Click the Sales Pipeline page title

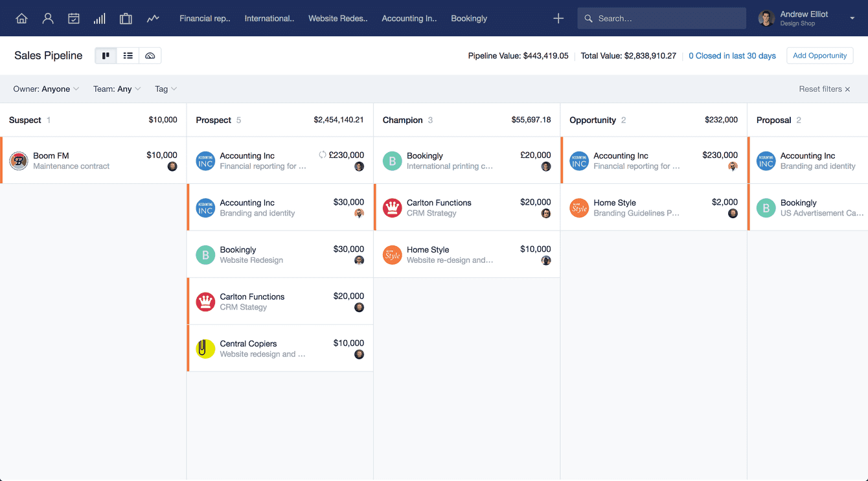pos(49,56)
